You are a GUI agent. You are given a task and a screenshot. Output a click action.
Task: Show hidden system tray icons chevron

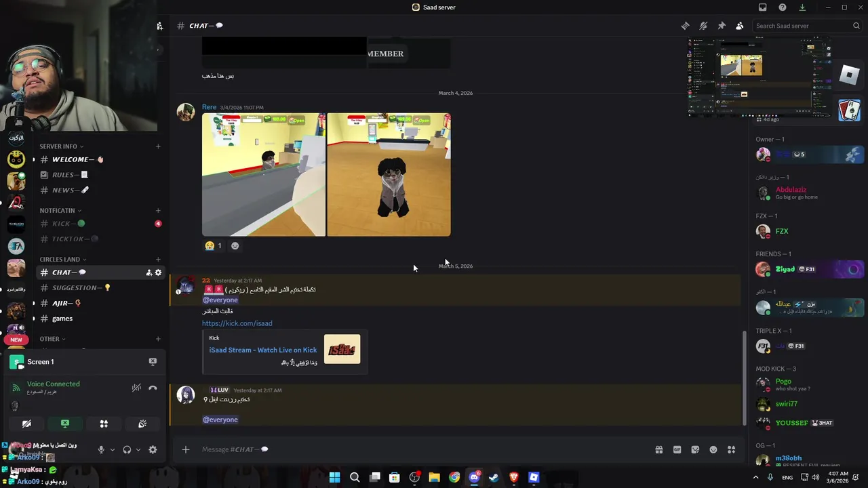[x=756, y=477]
